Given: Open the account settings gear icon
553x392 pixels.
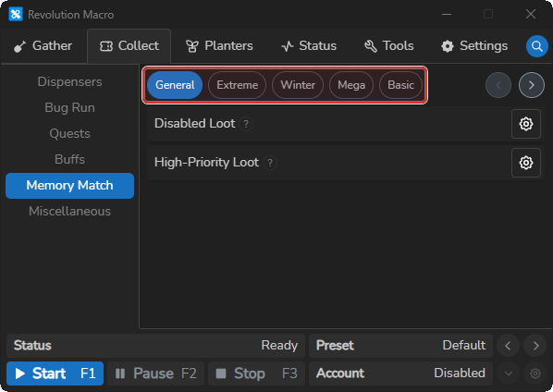Looking at the screenshot, I should pos(535,373).
